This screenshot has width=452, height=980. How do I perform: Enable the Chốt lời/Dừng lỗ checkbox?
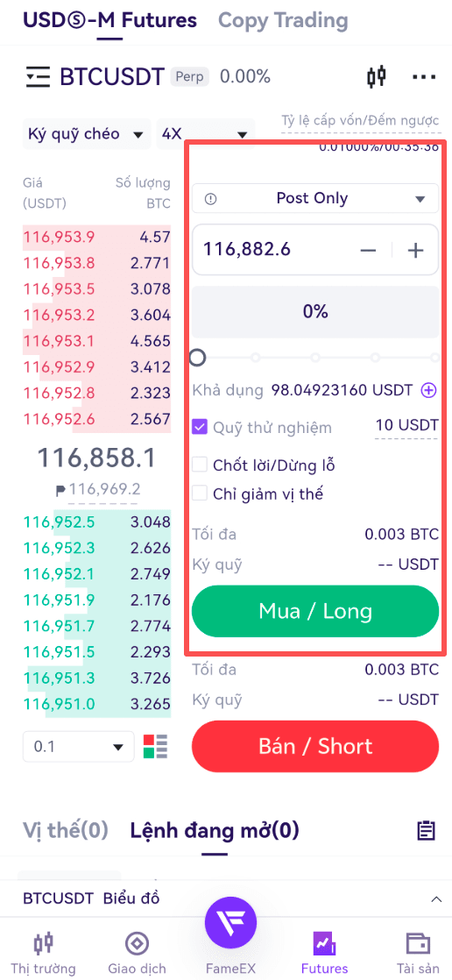200,465
